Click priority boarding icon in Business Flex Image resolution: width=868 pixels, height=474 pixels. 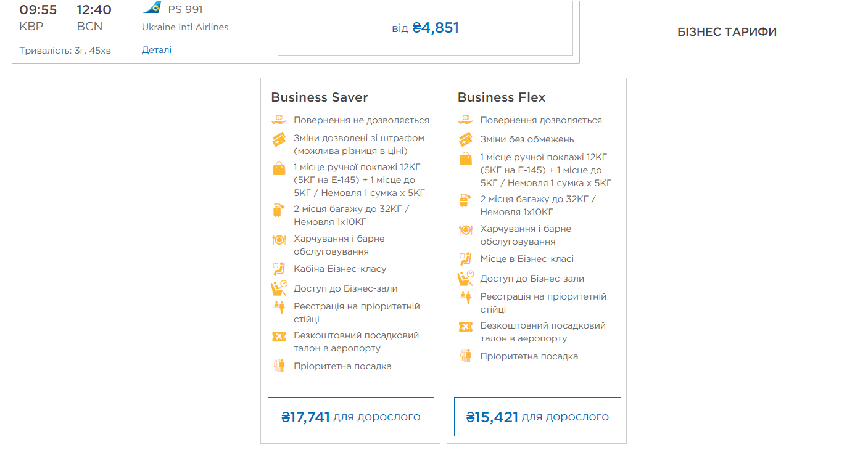pyautogui.click(x=466, y=356)
